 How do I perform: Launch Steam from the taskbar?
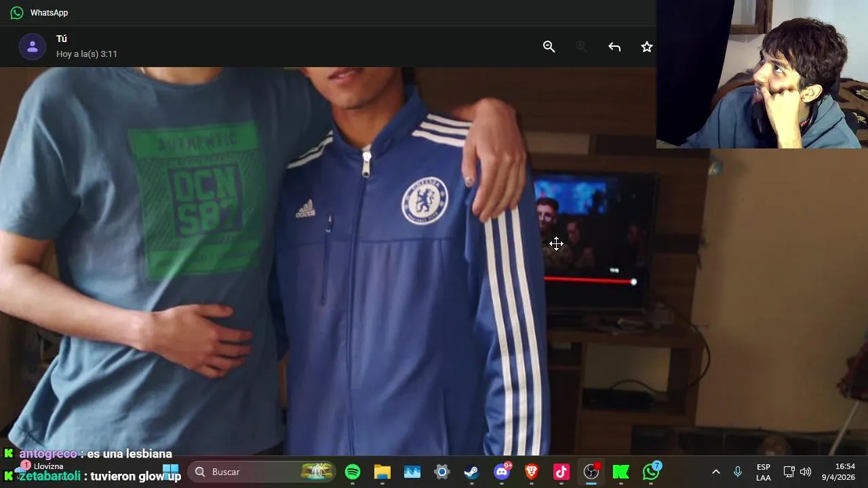(x=472, y=472)
